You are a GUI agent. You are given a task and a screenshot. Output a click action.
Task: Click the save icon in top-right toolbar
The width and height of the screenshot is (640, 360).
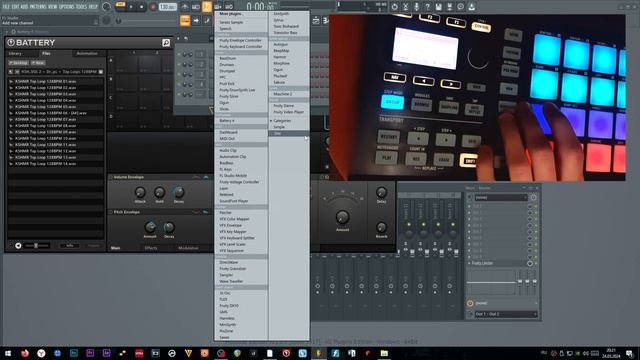point(438,7)
